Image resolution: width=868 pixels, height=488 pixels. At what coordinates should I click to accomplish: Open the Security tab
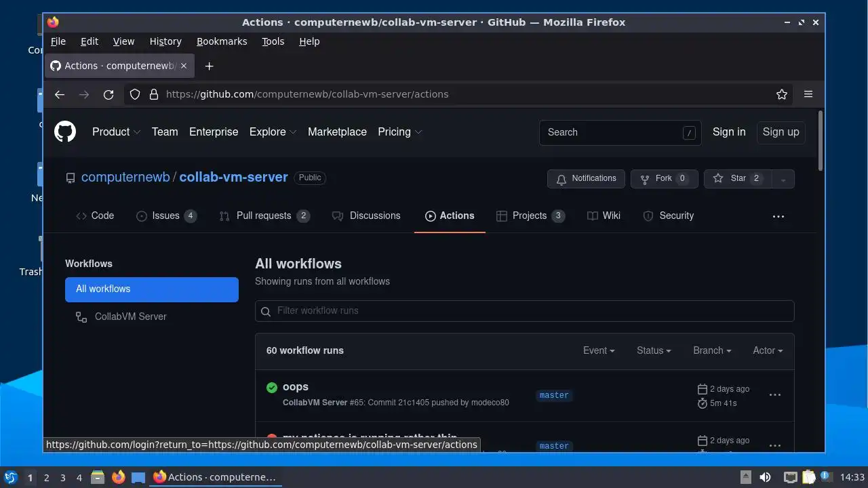click(669, 216)
